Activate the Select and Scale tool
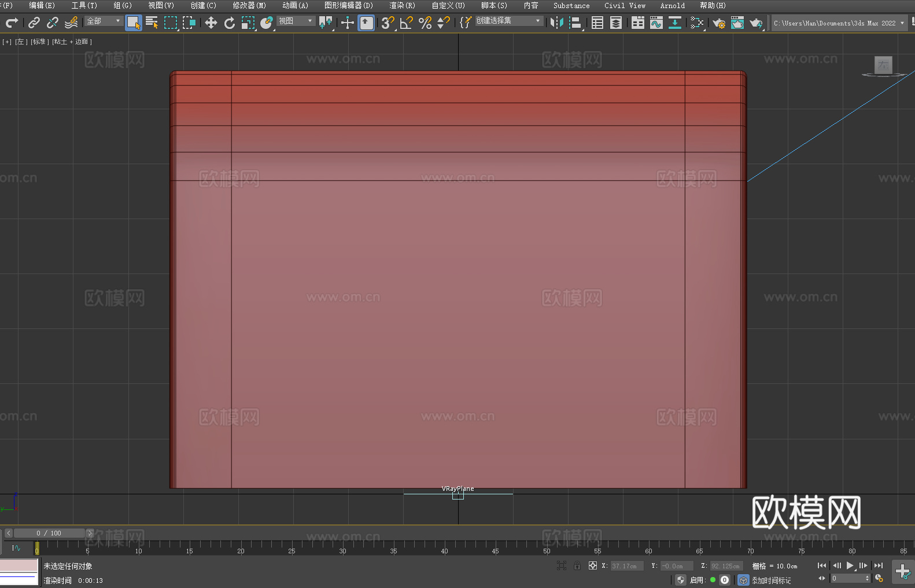 [x=248, y=23]
